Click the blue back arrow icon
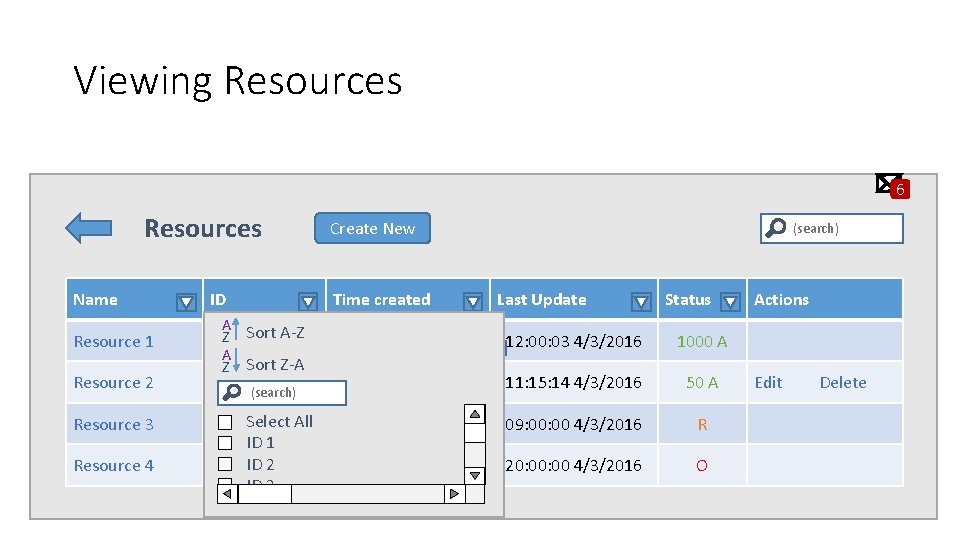This screenshot has height=540, width=960. click(x=88, y=228)
